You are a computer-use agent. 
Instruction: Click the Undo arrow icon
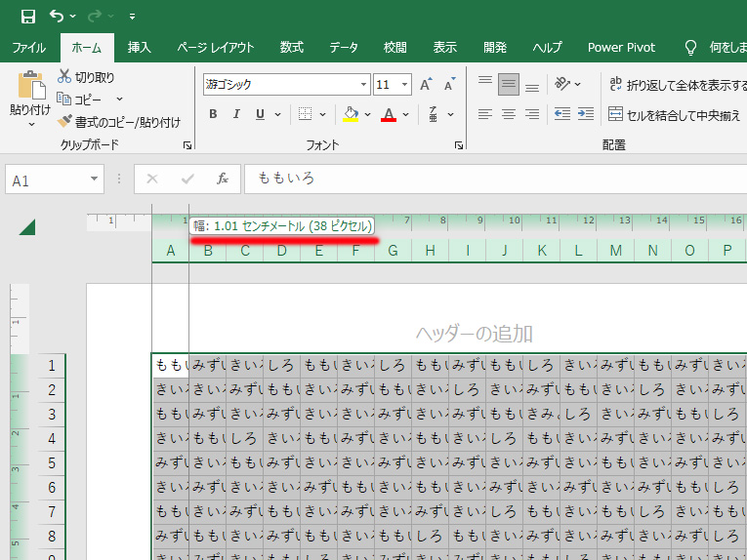57,16
